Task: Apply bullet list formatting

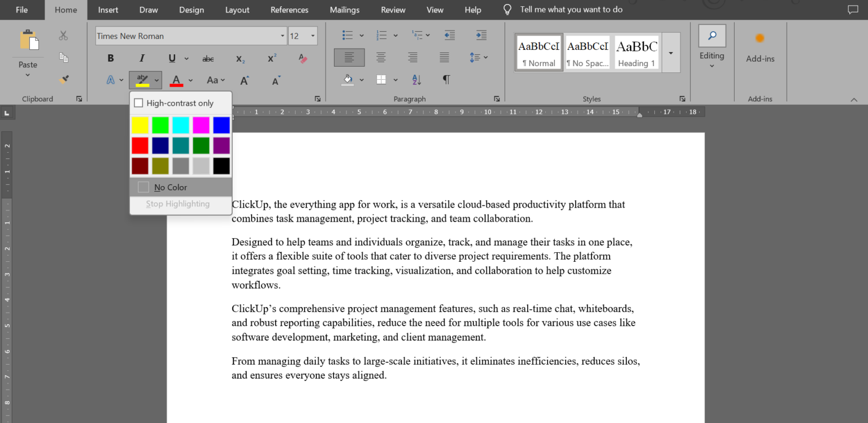Action: pos(347,34)
